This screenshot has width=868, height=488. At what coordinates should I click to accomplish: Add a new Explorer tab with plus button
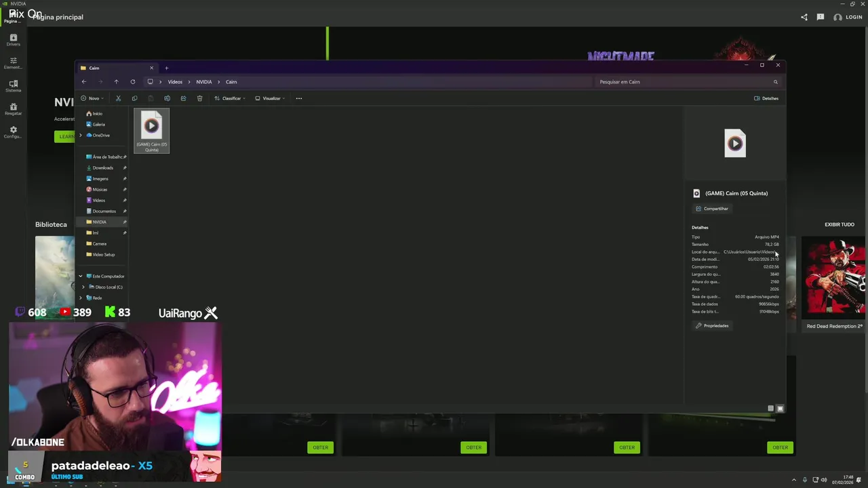pos(166,68)
